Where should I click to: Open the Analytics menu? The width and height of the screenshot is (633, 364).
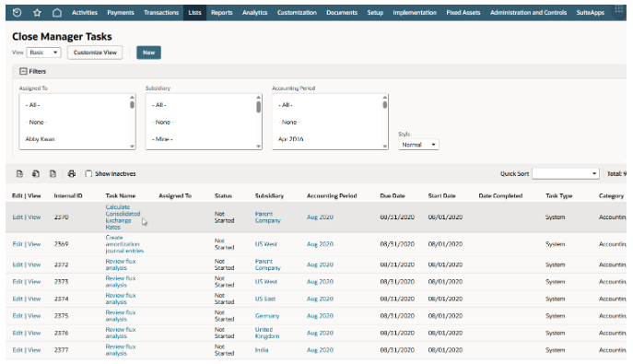point(254,13)
